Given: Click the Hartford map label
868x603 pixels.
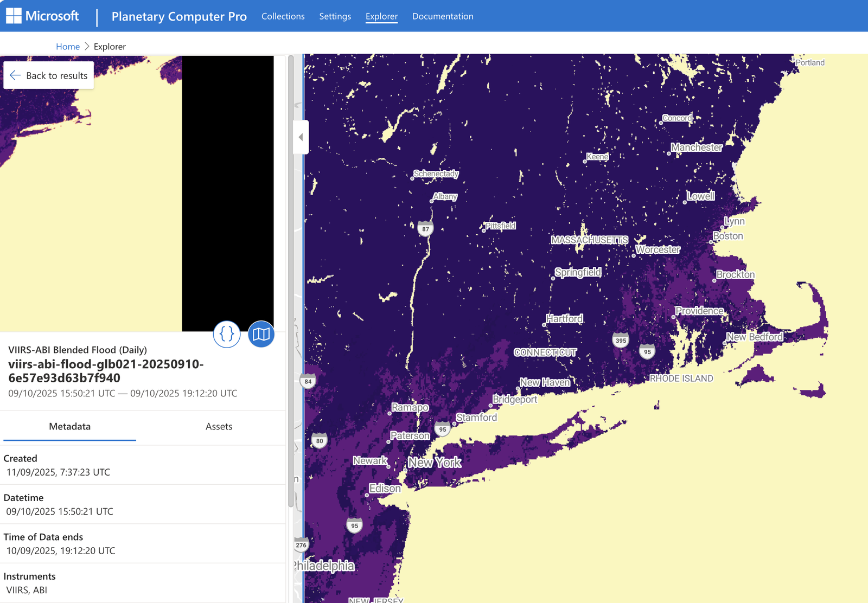Looking at the screenshot, I should pos(565,319).
